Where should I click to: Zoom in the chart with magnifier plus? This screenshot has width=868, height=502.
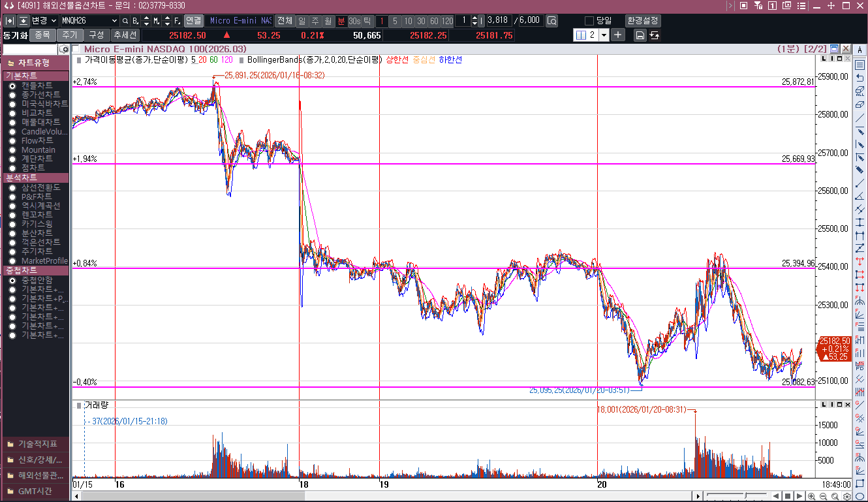pyautogui.click(x=811, y=496)
